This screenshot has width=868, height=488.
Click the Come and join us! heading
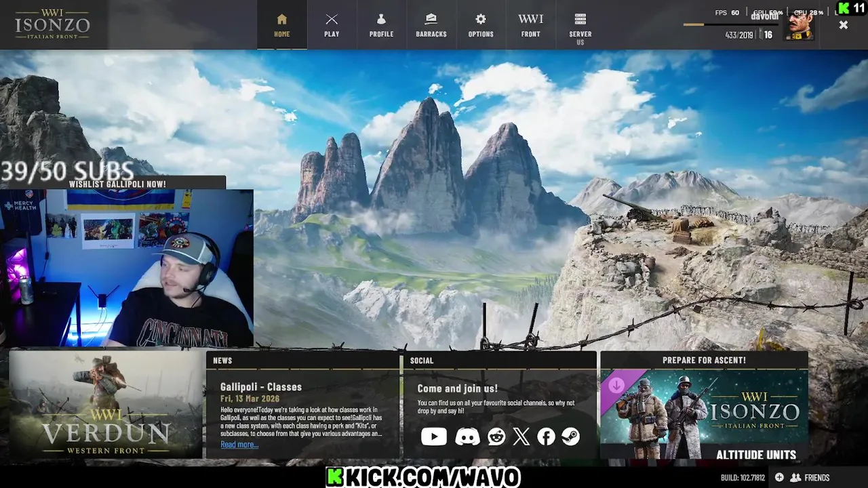(457, 388)
